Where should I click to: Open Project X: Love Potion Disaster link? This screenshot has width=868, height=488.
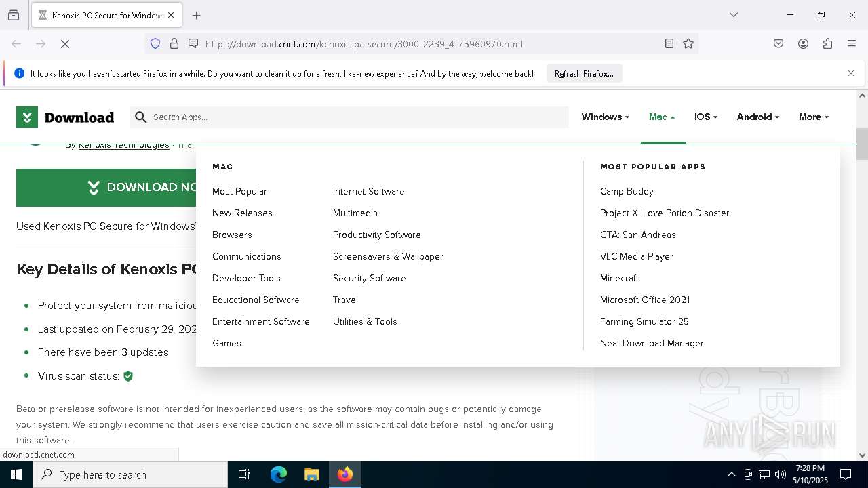tap(665, 213)
